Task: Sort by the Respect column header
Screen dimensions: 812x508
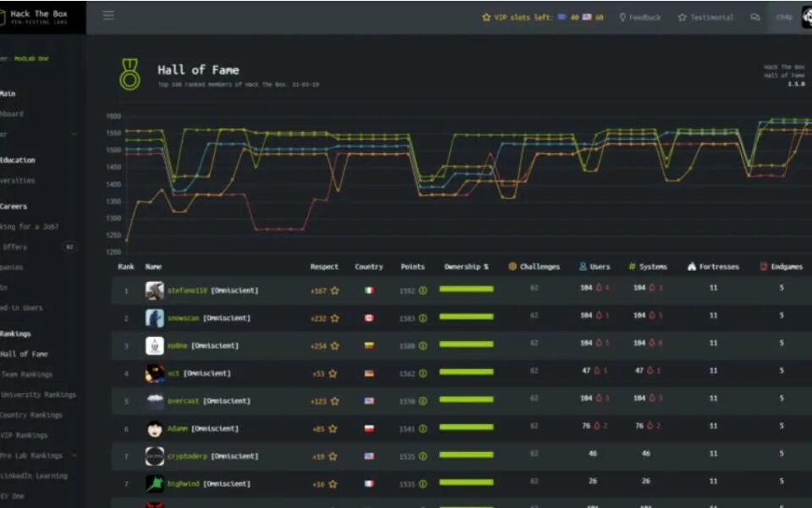Action: (x=324, y=267)
